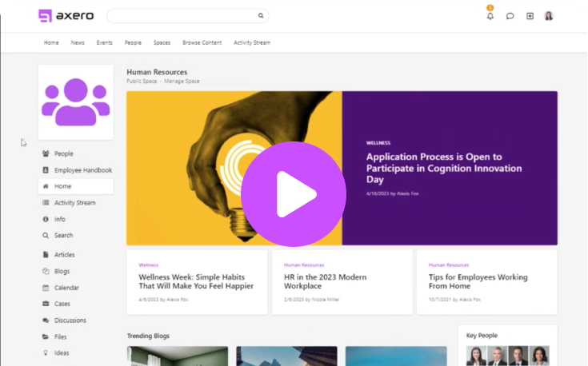Click the Axero logo
This screenshot has height=366, width=588.
66,16
